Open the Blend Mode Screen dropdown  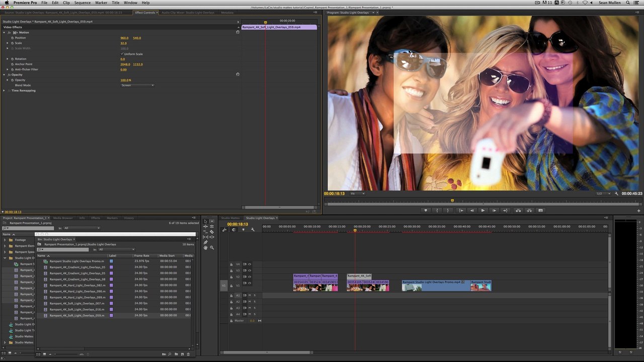(137, 85)
